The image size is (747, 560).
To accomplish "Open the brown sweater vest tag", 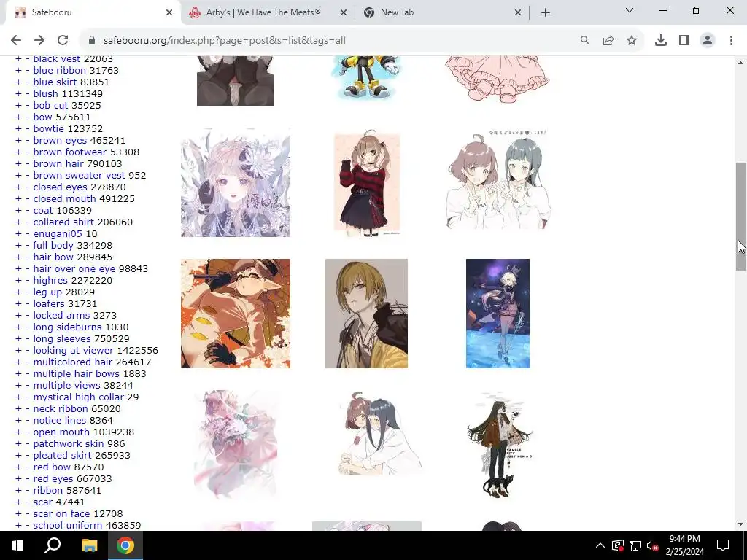I will click(x=79, y=175).
